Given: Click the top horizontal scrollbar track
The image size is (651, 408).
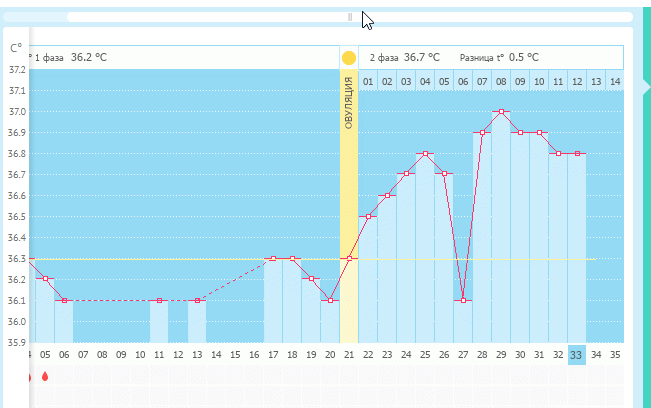Looking at the screenshot, I should pos(200,17).
